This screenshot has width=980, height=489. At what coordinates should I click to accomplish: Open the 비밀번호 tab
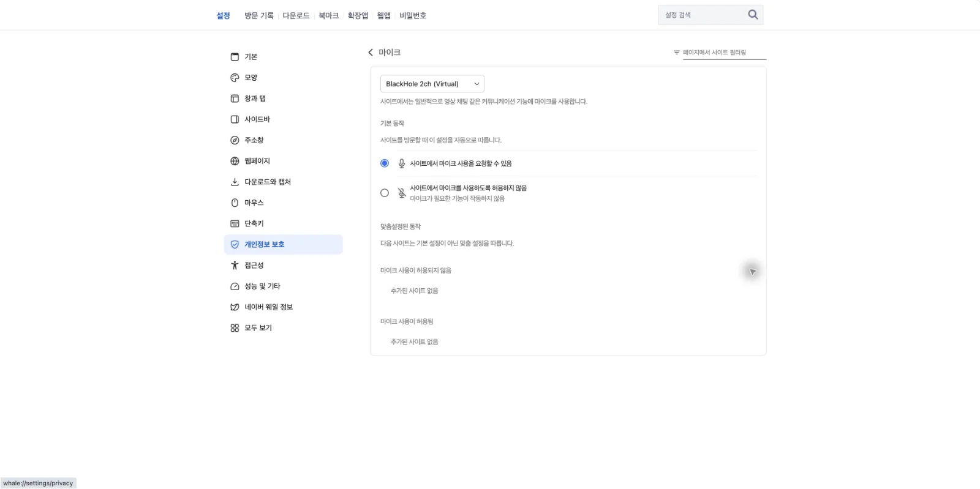pos(413,15)
